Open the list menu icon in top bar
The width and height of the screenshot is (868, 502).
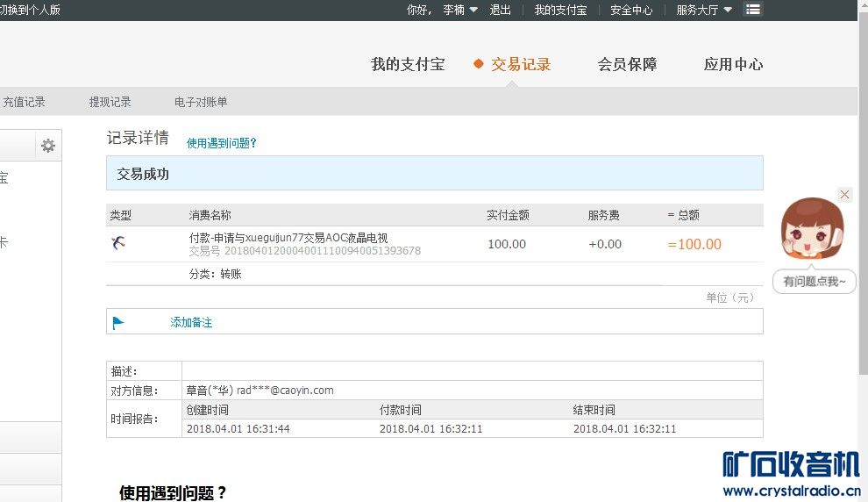pos(753,10)
